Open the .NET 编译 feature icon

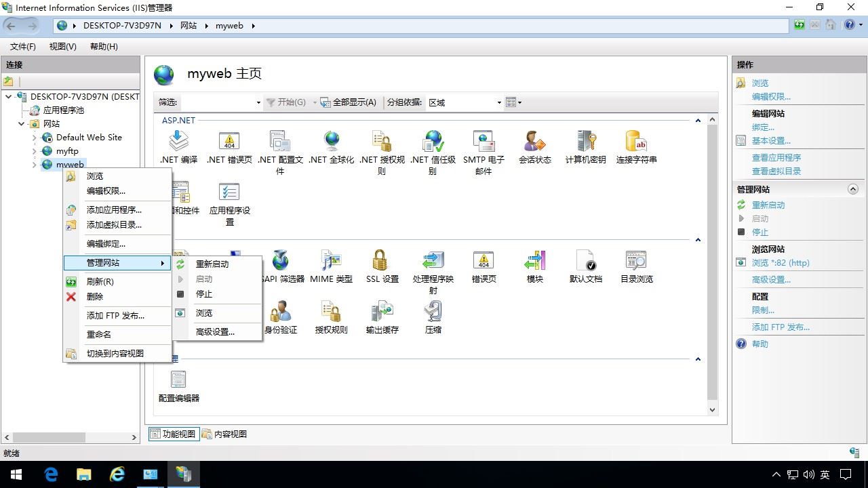tap(178, 148)
